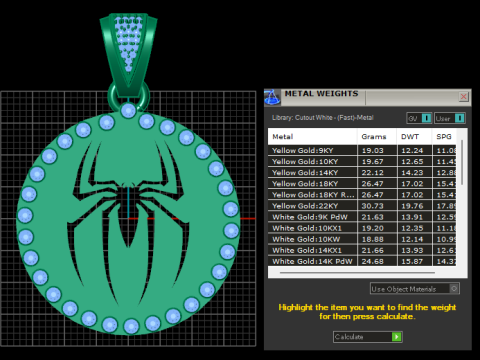Click the horizontal scrollbar below metals table
The width and height of the screenshot is (480, 360).
pyautogui.click(x=357, y=273)
